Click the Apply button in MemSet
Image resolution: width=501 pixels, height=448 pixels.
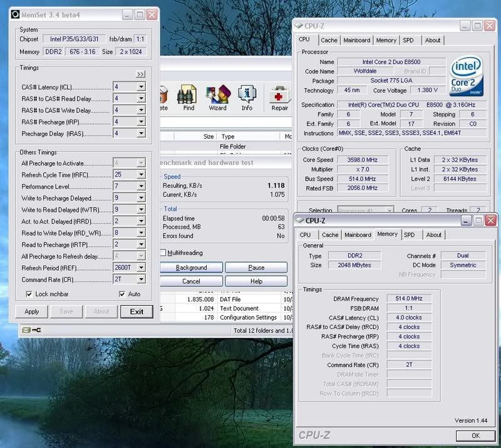pos(32,311)
